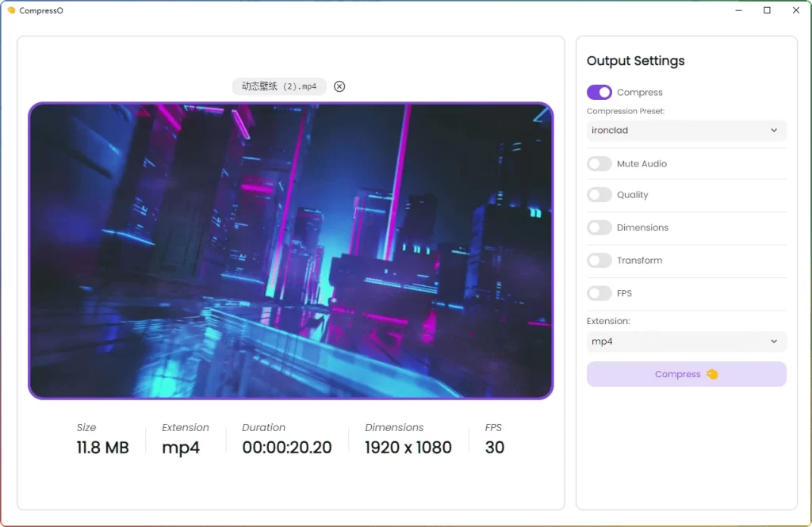Open the Compression Preset dropdown showing ironclad
The width and height of the screenshot is (812, 527).
pyautogui.click(x=686, y=130)
